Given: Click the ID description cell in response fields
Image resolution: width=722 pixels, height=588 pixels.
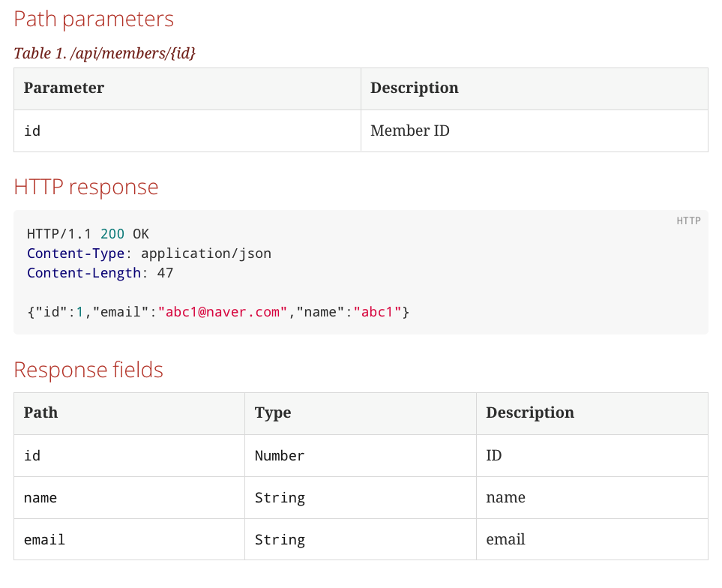Looking at the screenshot, I should [592, 456].
